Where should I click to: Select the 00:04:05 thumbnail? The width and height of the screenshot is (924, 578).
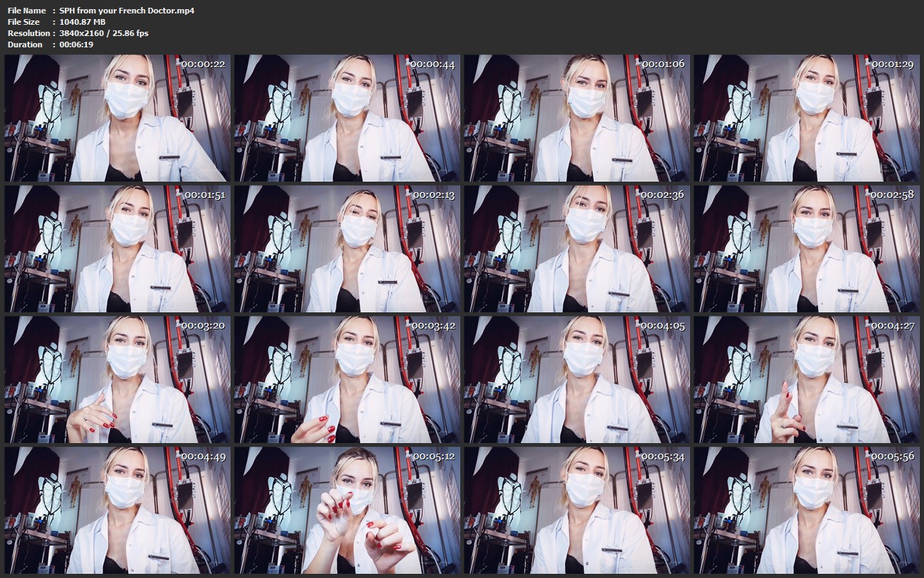point(577,379)
